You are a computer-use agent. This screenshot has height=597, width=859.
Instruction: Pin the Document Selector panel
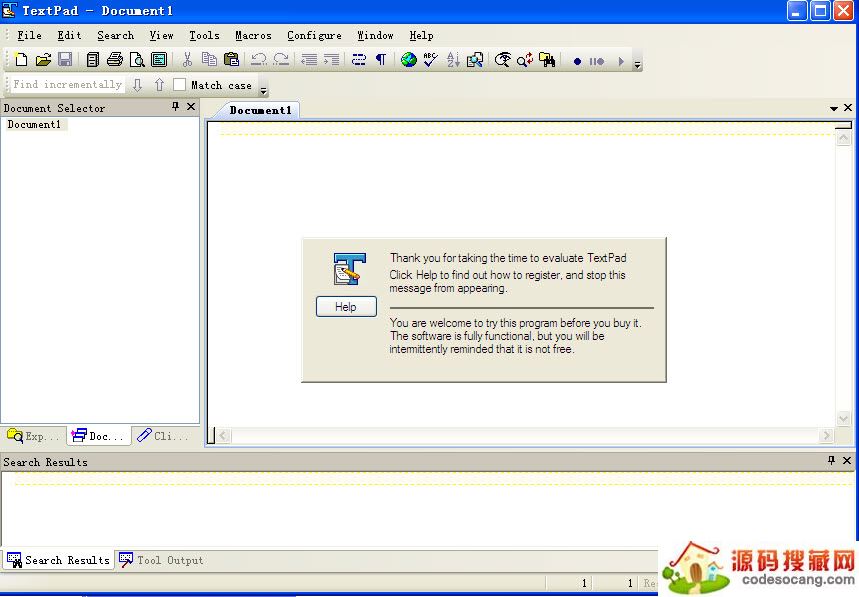(176, 107)
